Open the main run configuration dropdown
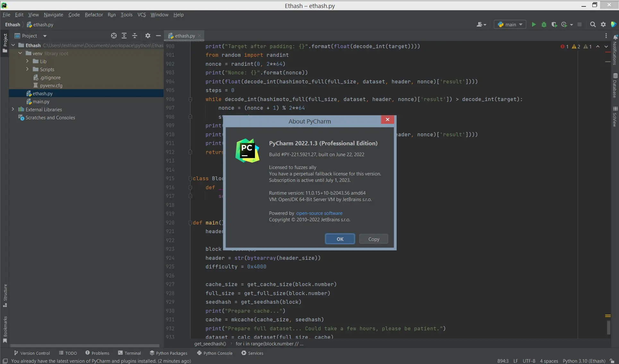 pyautogui.click(x=510, y=25)
